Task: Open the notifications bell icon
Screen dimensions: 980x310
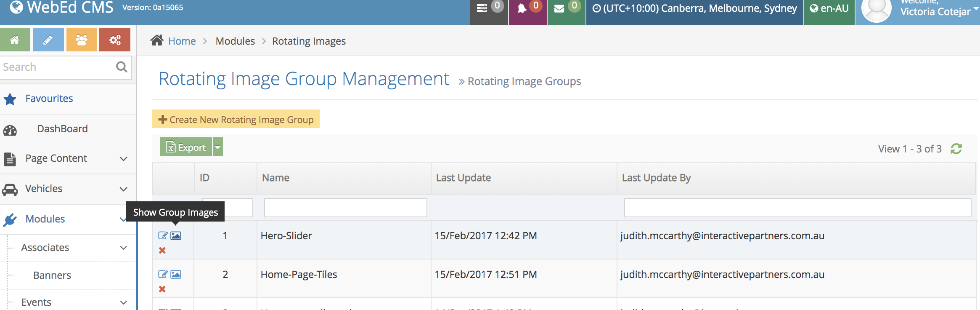Action: (x=522, y=8)
